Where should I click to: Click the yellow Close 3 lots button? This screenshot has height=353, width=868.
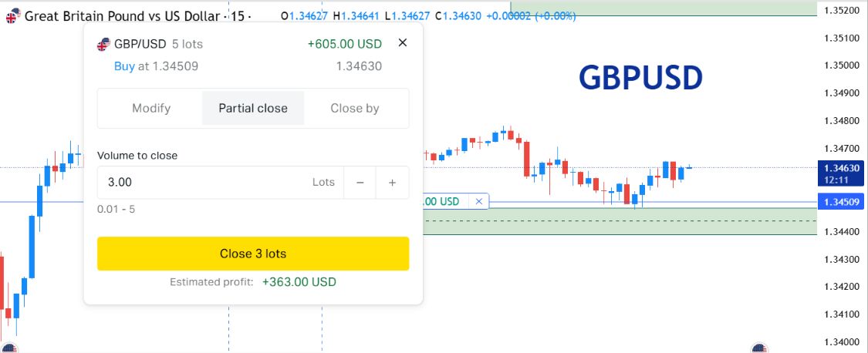pos(253,254)
